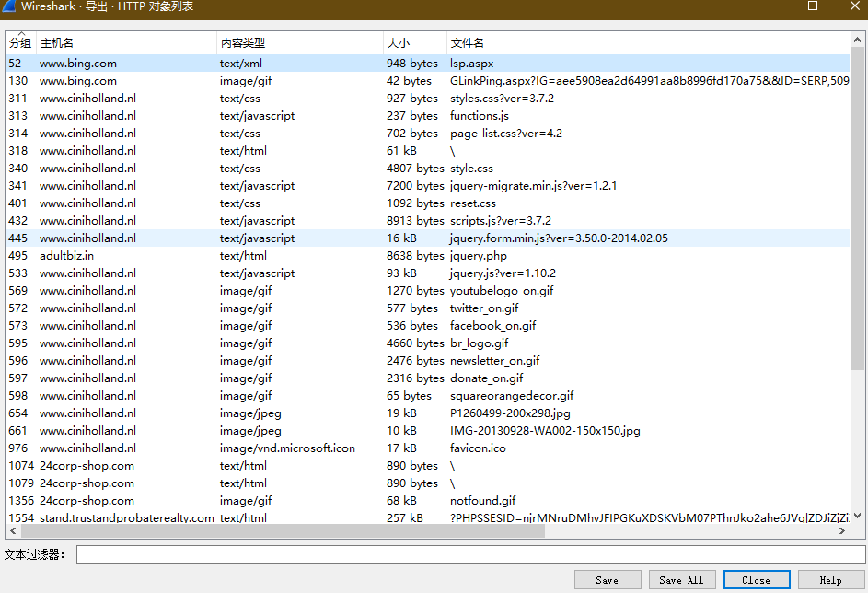The height and width of the screenshot is (593, 868).
Task: Click the Save button
Action: pyautogui.click(x=608, y=580)
